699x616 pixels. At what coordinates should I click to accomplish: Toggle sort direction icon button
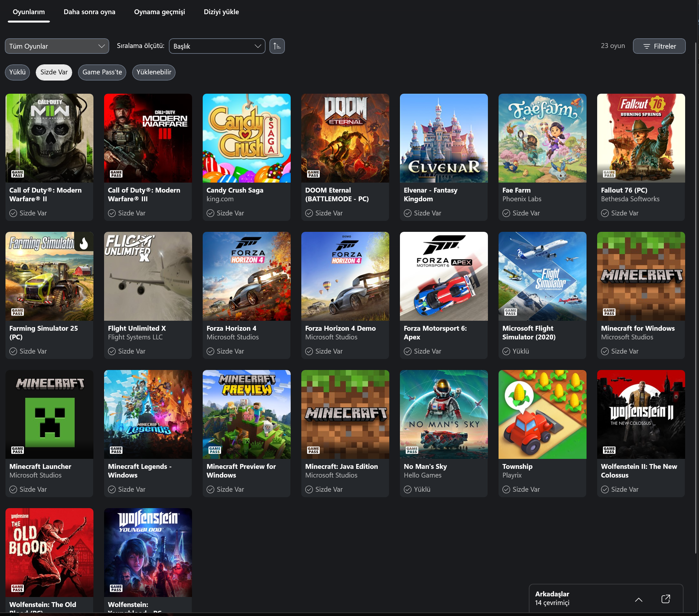point(277,46)
